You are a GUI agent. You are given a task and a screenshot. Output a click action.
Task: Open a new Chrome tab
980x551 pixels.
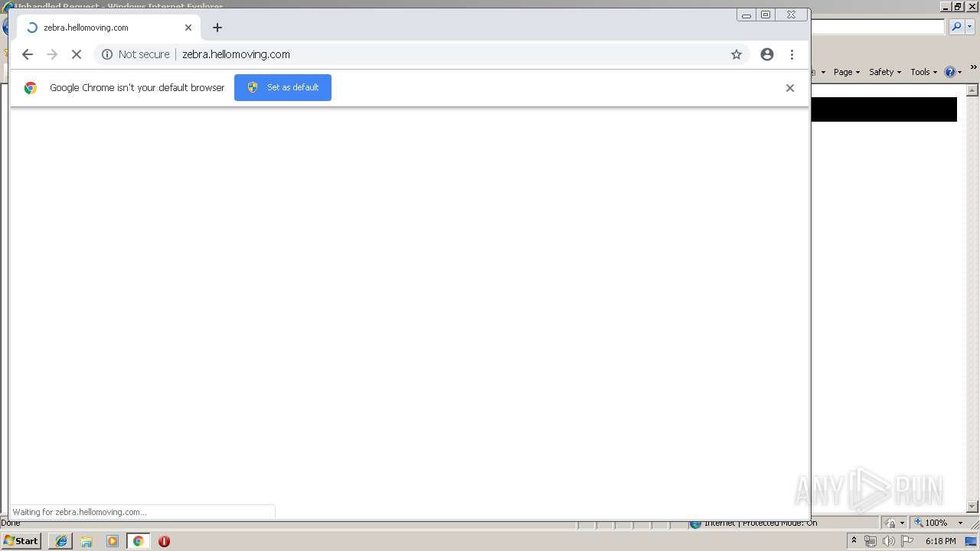tap(217, 28)
